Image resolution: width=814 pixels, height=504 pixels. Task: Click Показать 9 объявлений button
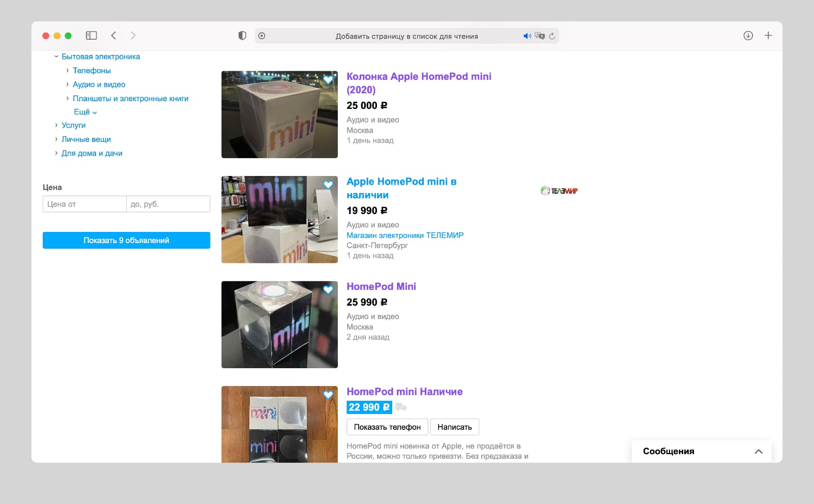126,241
